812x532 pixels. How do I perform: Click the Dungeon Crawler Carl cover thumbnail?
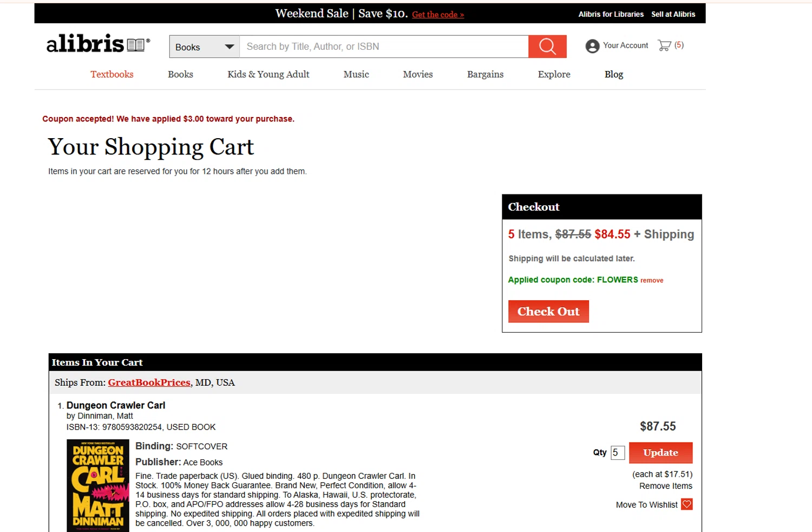click(x=98, y=485)
